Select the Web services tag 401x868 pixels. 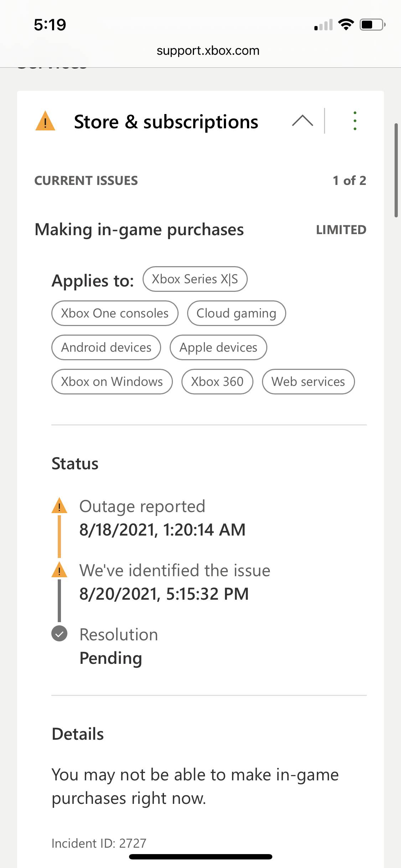point(308,382)
